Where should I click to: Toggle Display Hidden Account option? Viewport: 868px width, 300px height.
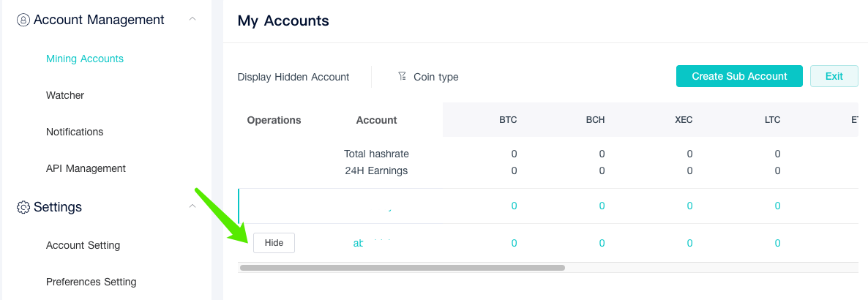(x=293, y=77)
